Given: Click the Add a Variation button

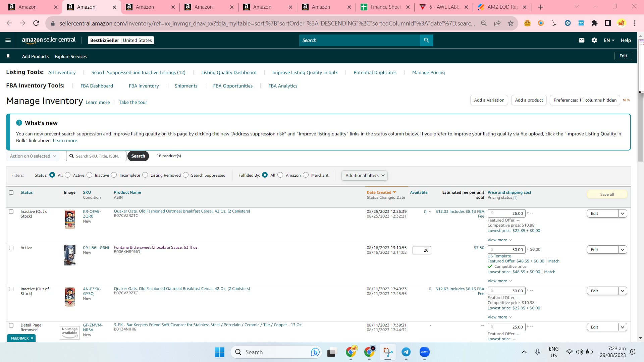Looking at the screenshot, I should [489, 100].
